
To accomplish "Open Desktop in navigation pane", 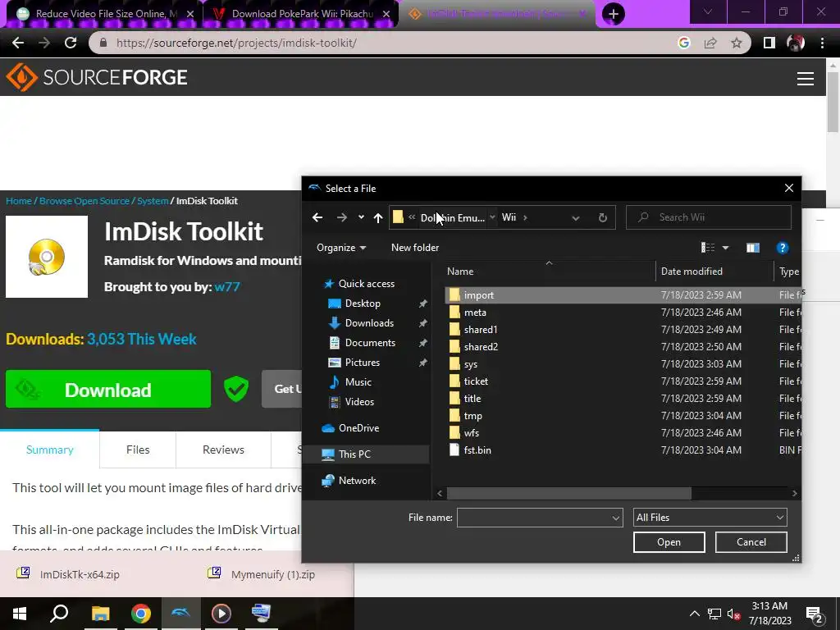I will (363, 304).
